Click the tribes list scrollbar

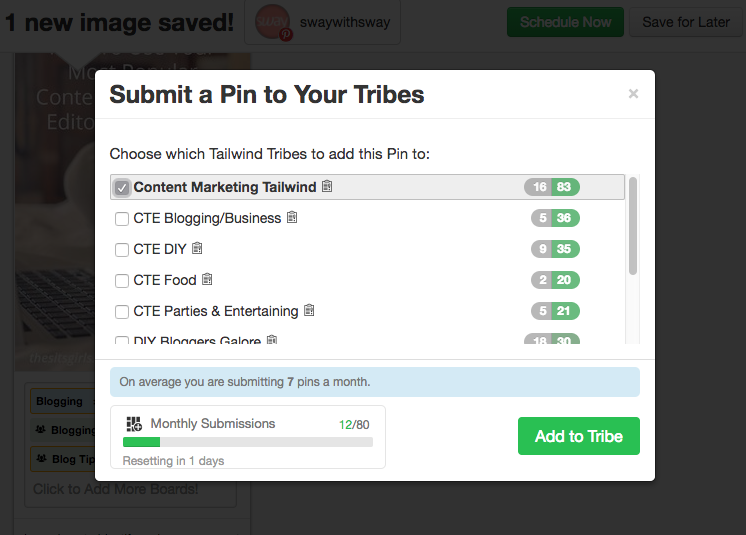tap(633, 226)
